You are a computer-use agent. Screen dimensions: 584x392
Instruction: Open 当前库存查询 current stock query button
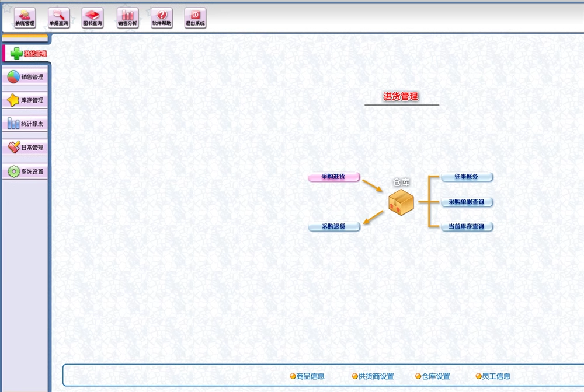pos(467,226)
